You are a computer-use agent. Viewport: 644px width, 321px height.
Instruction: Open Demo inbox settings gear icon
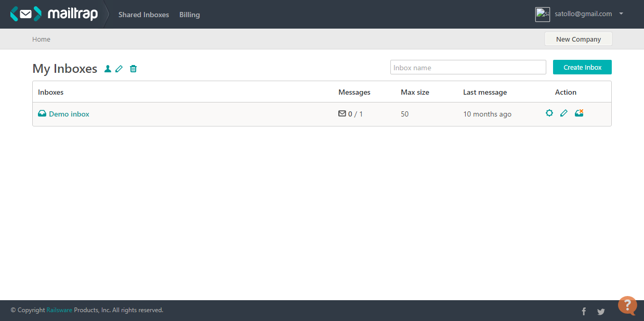(549, 112)
